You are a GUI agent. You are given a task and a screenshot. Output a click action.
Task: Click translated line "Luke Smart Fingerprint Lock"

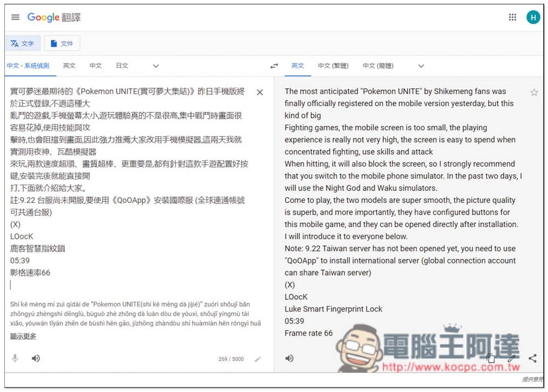coord(333,309)
